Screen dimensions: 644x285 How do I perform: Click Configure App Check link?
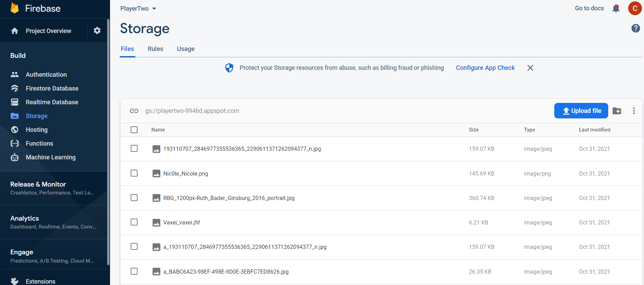(485, 68)
